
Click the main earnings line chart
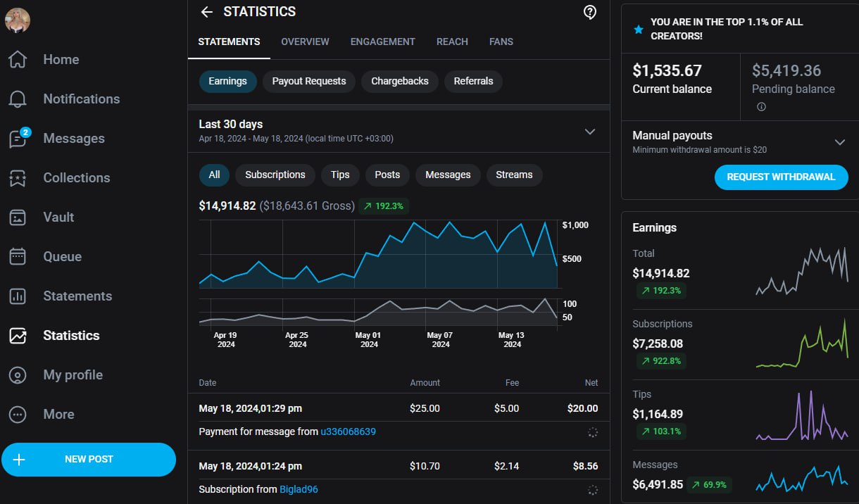click(379, 254)
